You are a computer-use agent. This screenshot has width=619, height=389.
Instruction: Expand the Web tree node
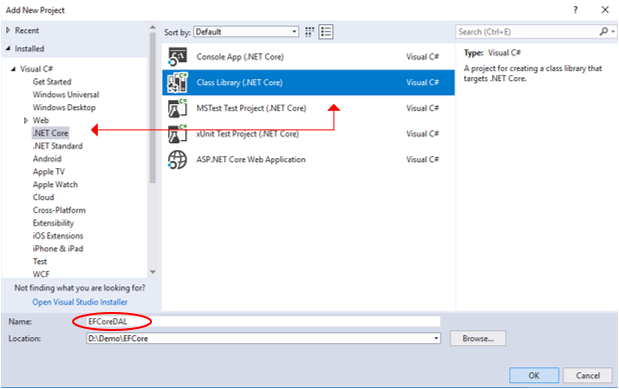tap(26, 120)
